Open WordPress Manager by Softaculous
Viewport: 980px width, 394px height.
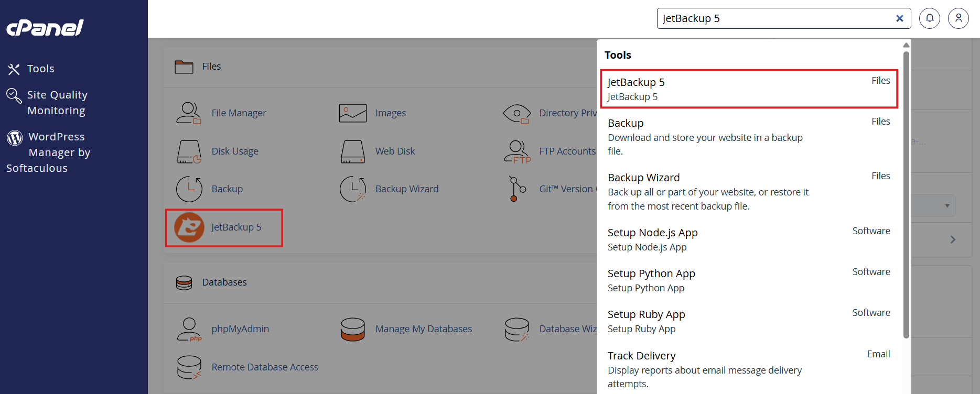tap(48, 152)
